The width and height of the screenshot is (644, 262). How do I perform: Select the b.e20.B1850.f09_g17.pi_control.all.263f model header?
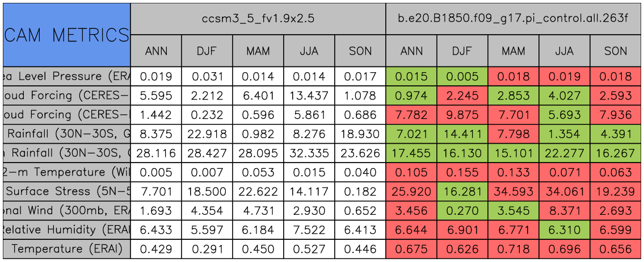(514, 19)
